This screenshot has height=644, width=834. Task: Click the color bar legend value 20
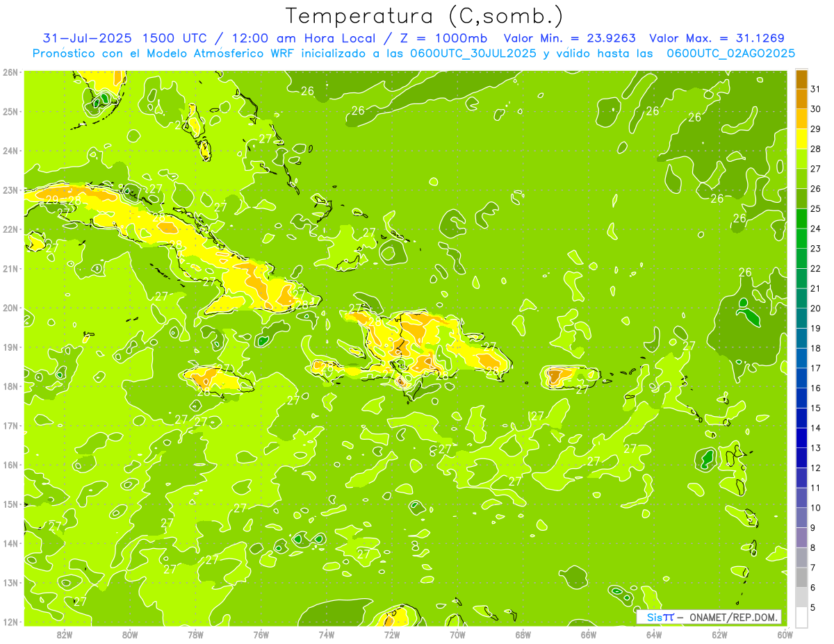coord(815,308)
